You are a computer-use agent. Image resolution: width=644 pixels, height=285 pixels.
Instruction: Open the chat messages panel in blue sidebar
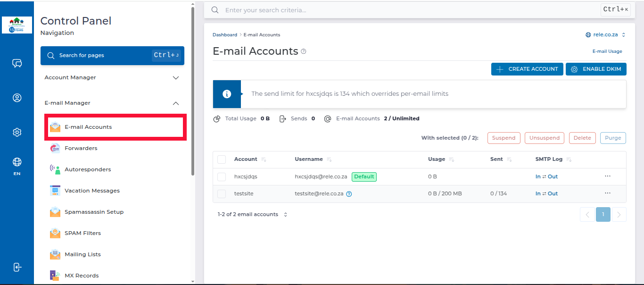tap(17, 63)
